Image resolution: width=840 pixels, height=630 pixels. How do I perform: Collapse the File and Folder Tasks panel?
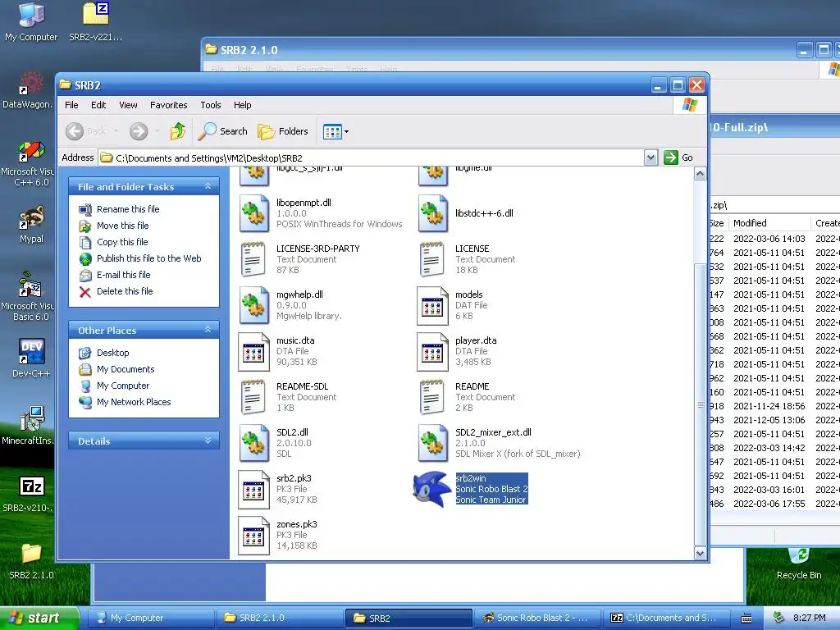click(x=208, y=186)
